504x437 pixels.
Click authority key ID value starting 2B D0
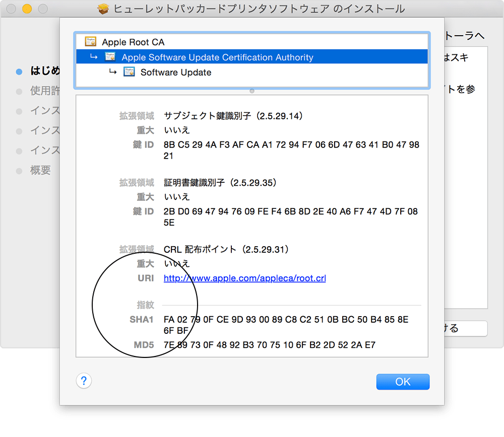[291, 217]
